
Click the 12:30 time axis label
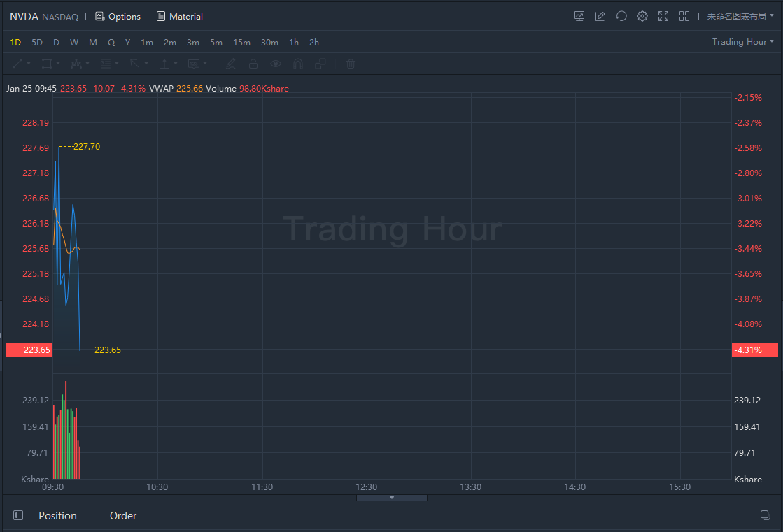tap(367, 487)
